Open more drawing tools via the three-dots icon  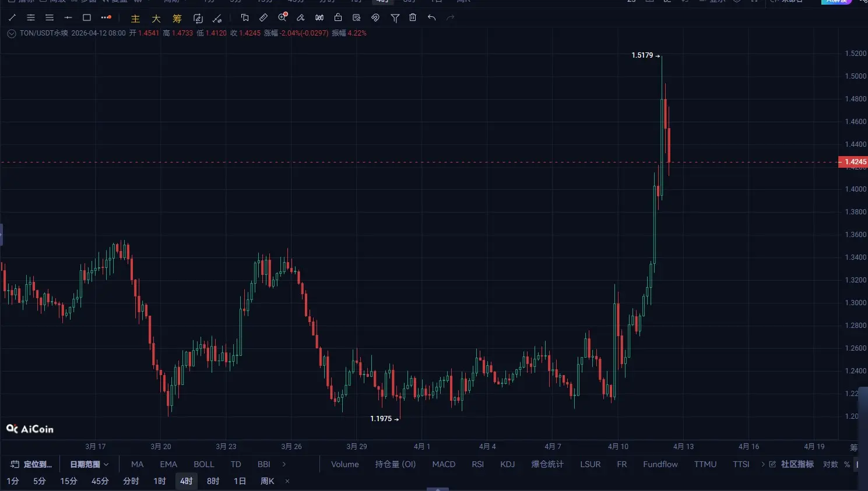point(106,17)
